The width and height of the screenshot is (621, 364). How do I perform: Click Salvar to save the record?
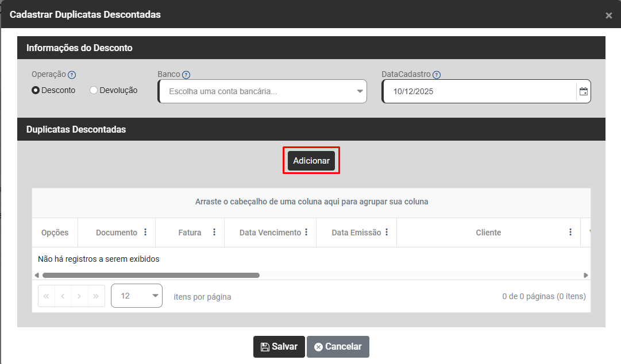click(x=279, y=347)
